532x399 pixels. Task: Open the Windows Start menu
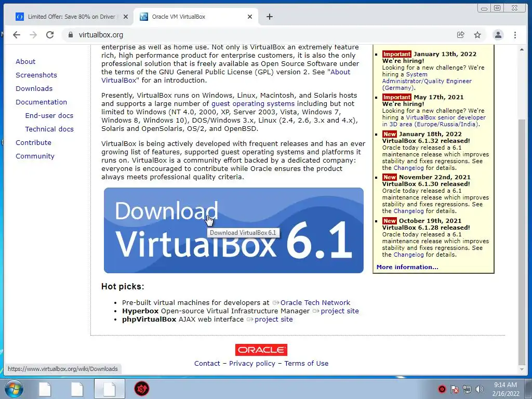14,389
